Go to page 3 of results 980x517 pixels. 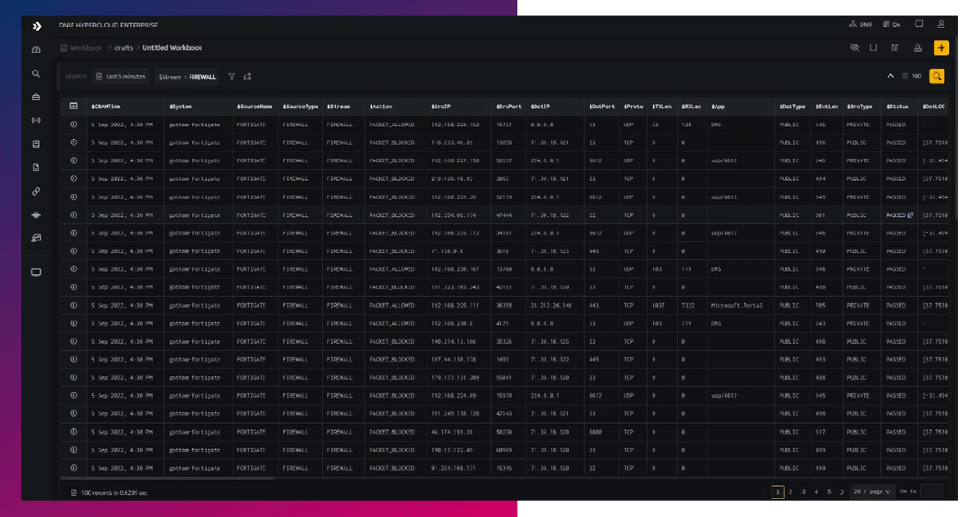(x=803, y=492)
